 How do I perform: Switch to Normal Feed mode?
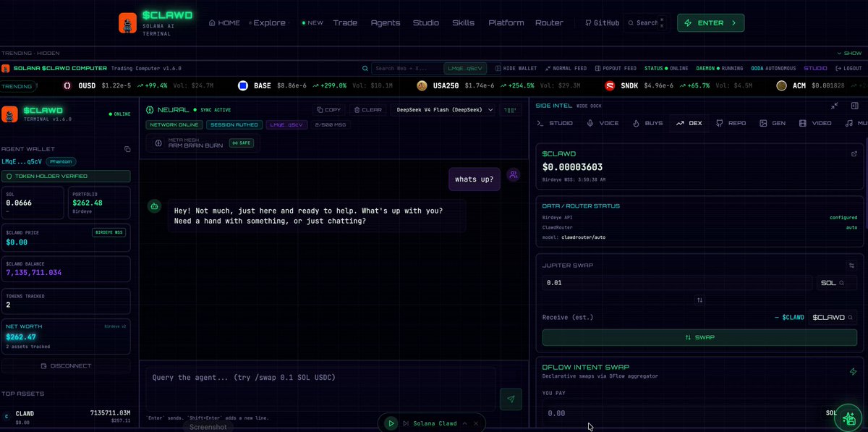566,68
